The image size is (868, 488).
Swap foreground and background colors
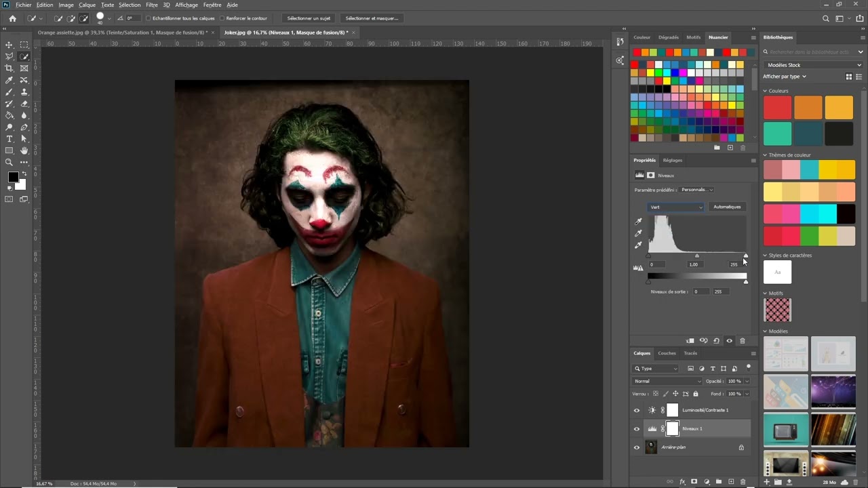24,174
